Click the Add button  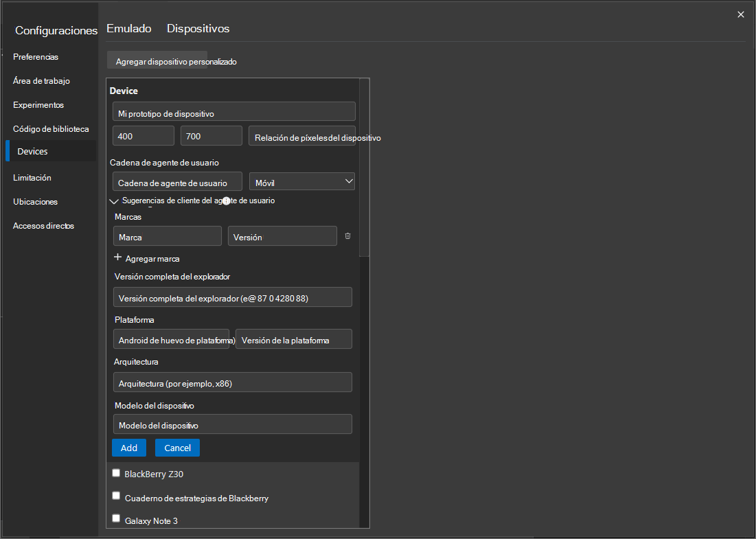[129, 447]
